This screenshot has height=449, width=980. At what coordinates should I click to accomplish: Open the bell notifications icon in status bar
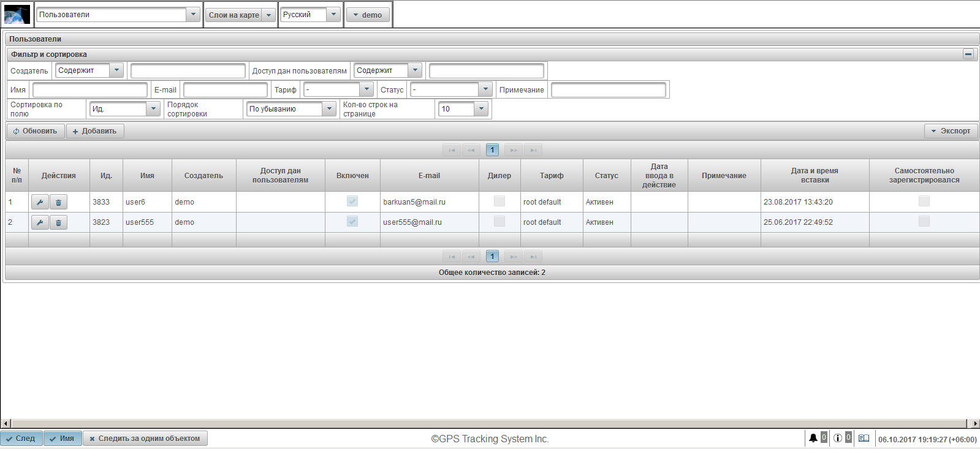tap(813, 438)
